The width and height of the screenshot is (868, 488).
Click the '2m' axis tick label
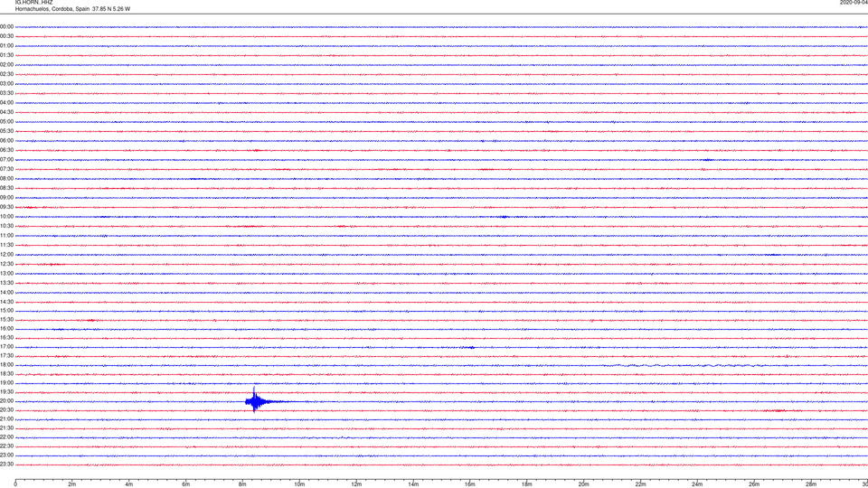pos(72,484)
